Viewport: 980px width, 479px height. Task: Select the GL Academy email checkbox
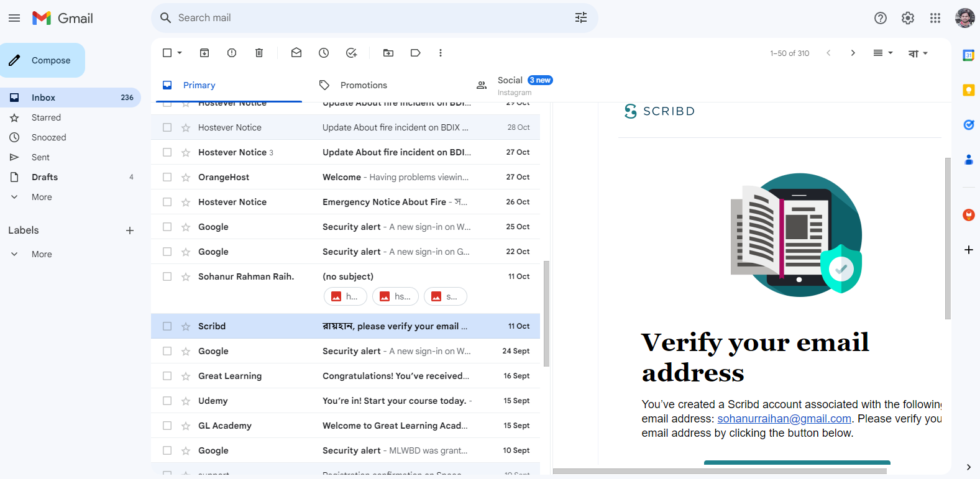click(x=167, y=426)
